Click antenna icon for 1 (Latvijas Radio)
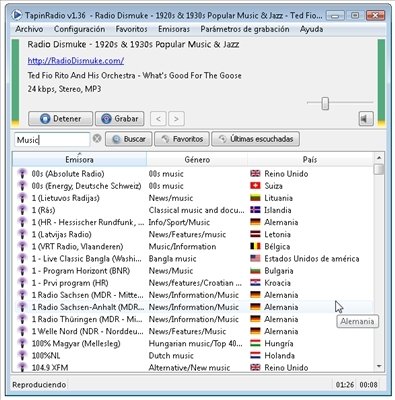This screenshot has height=400, width=395. (x=22, y=234)
